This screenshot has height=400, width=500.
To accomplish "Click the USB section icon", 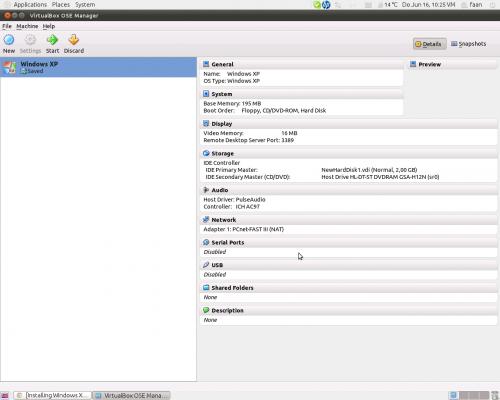I will pyautogui.click(x=206, y=265).
